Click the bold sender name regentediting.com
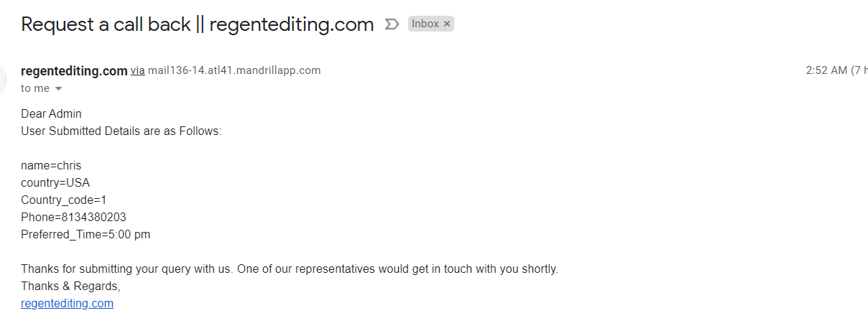The width and height of the screenshot is (868, 331). (x=74, y=70)
